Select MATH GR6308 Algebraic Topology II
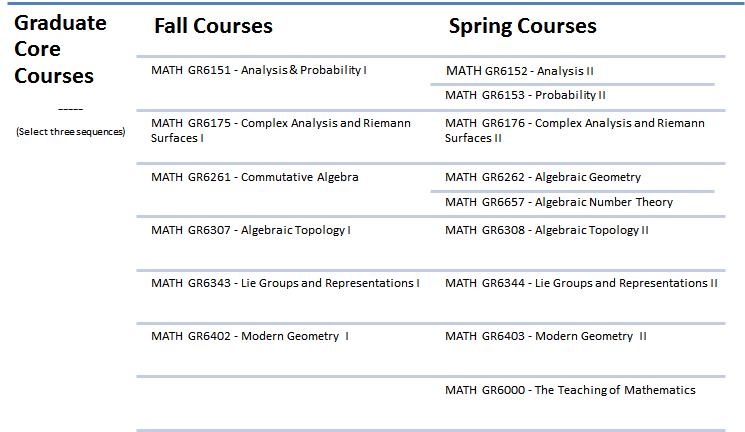The image size is (745, 432). [x=546, y=230]
